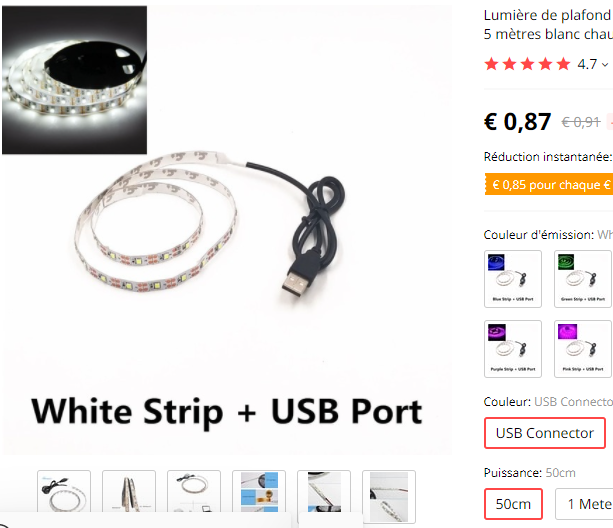Select the 1 Meter length option
This screenshot has height=528, width=613.
click(x=584, y=503)
